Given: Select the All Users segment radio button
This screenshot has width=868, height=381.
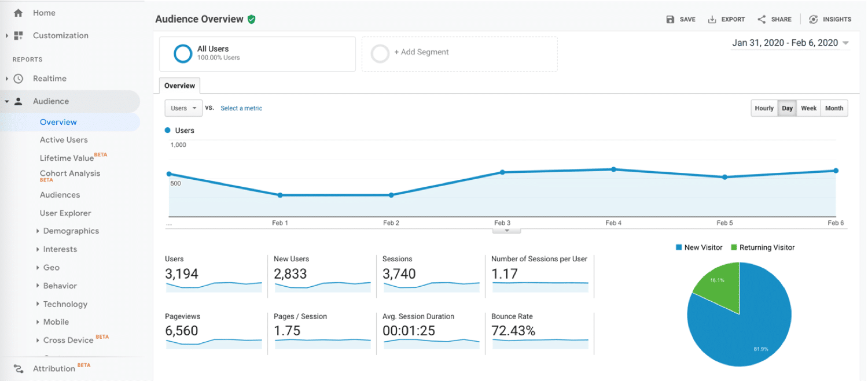Looking at the screenshot, I should point(183,53).
